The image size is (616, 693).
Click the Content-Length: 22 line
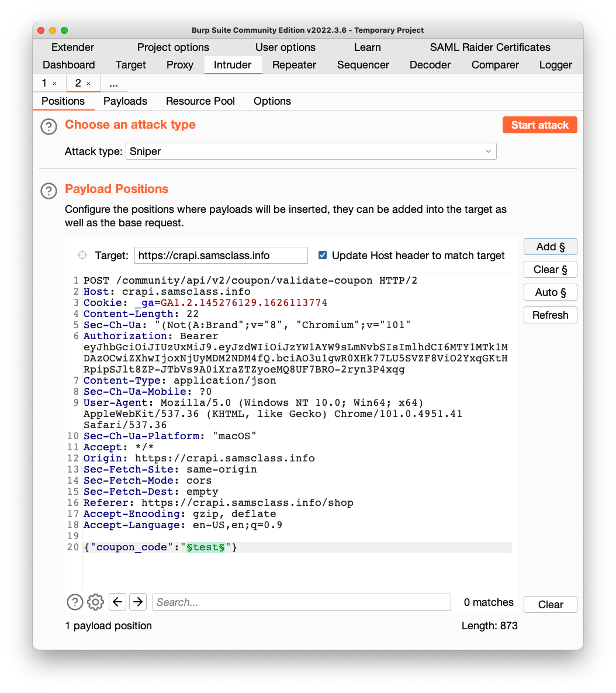(x=141, y=314)
